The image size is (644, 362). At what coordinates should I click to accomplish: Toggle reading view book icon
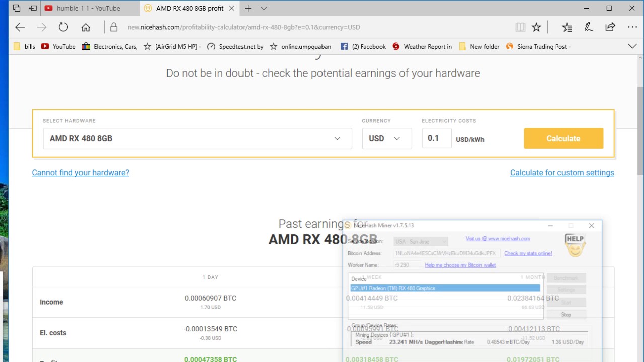tap(520, 27)
